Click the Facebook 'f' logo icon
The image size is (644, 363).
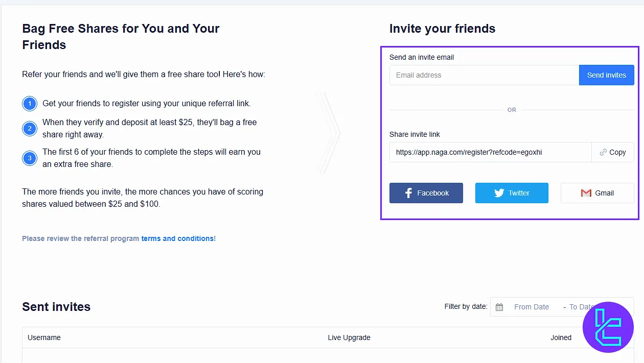408,193
